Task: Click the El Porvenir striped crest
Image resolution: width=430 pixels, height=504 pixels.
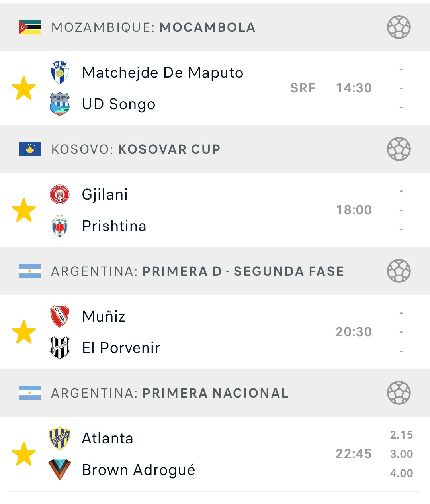Action: (x=60, y=348)
